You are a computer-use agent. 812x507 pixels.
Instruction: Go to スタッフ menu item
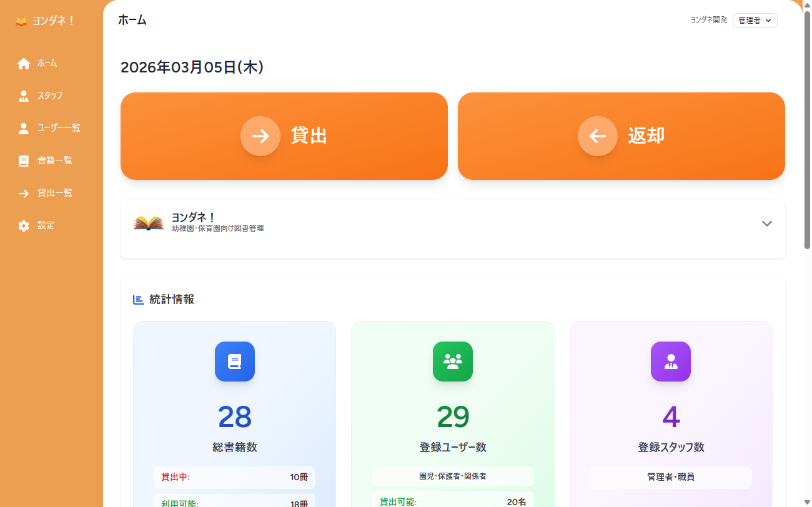[50, 96]
